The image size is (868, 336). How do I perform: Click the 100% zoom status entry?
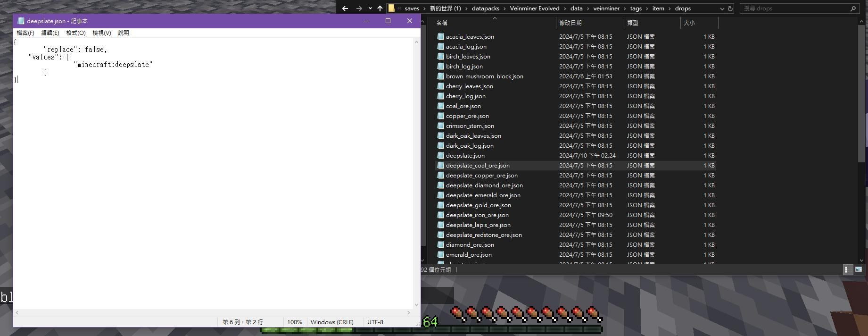coord(295,322)
